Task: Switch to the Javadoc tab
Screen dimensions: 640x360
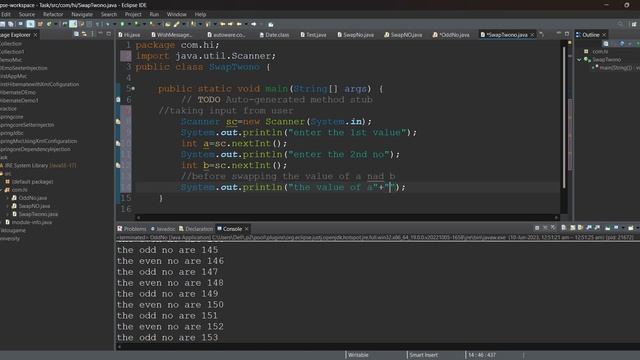Action: pyautogui.click(x=163, y=229)
